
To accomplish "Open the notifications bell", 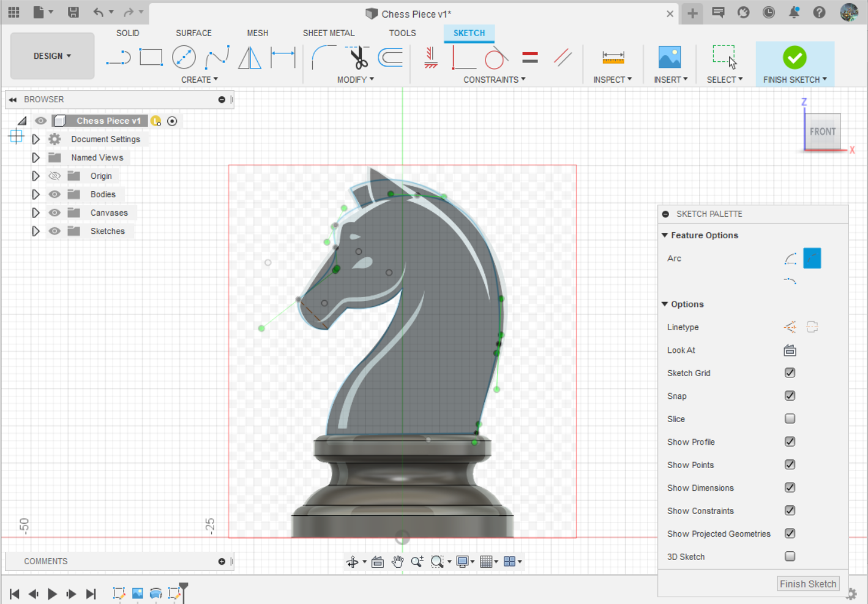I will pyautogui.click(x=794, y=12).
